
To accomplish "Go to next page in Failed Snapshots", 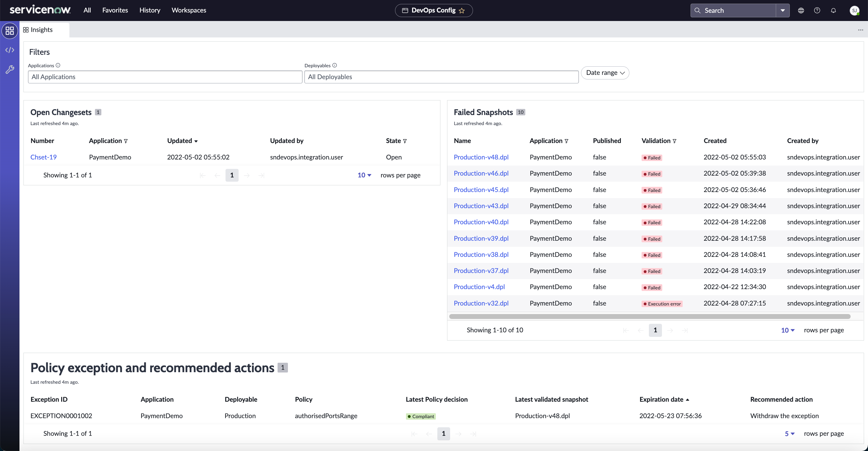I will pyautogui.click(x=670, y=330).
